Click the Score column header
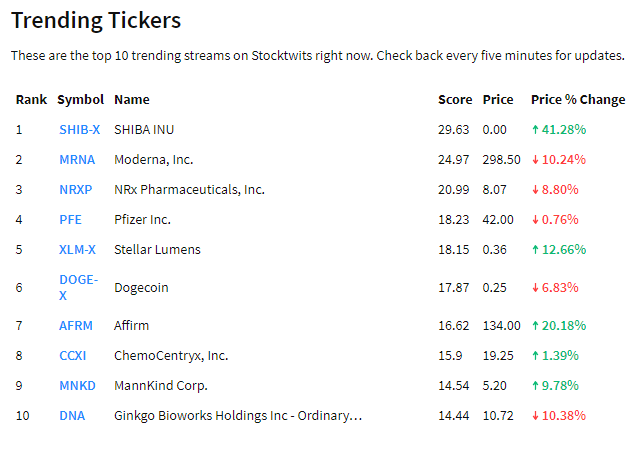639x449 pixels. click(x=455, y=100)
